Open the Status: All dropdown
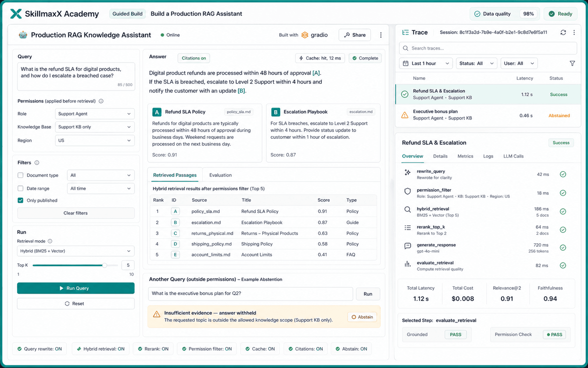The image size is (588, 368). [476, 63]
